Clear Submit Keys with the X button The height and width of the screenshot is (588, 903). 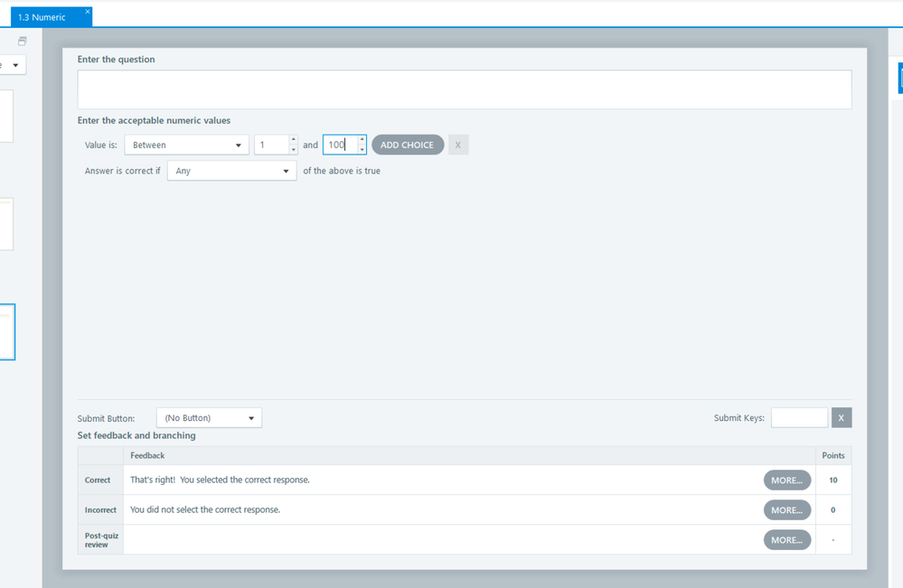(x=842, y=417)
